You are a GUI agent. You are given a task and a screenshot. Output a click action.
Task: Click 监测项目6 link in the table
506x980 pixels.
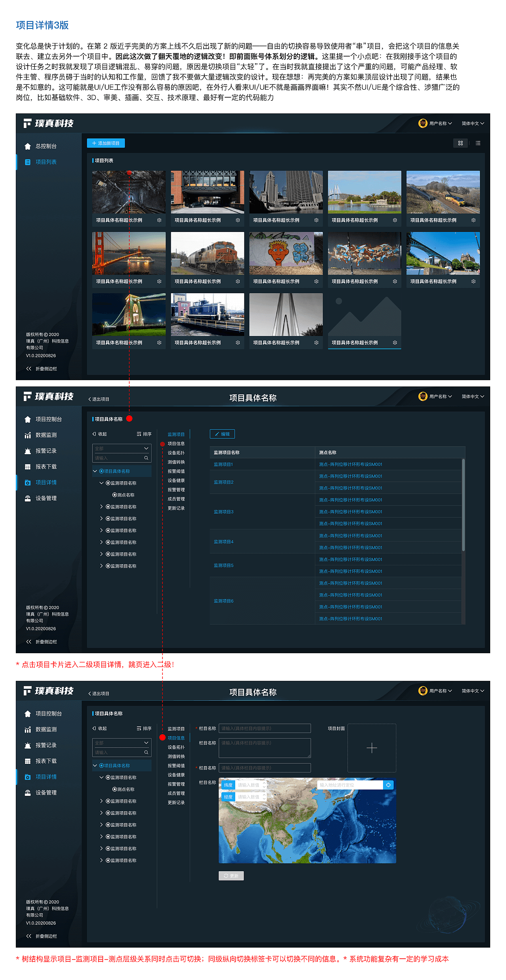click(x=224, y=601)
